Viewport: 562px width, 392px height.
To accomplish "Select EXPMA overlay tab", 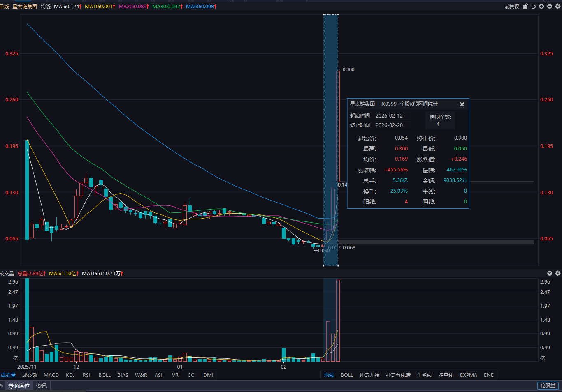I will (469, 375).
